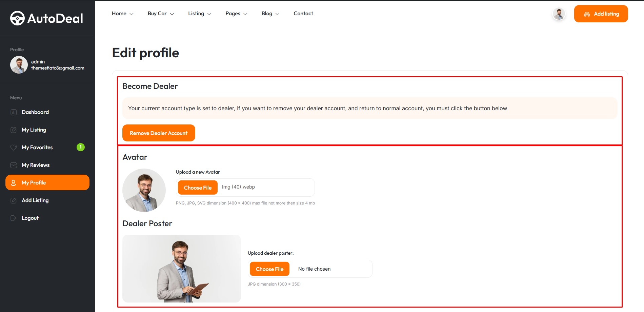644x312 pixels.
Task: Click the green favorites count badge
Action: [81, 147]
